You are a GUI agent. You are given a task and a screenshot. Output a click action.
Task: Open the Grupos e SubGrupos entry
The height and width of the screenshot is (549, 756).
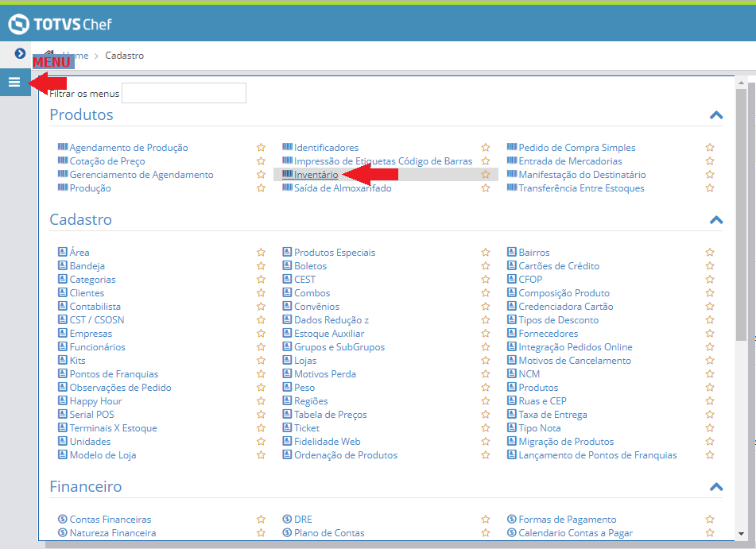(339, 346)
